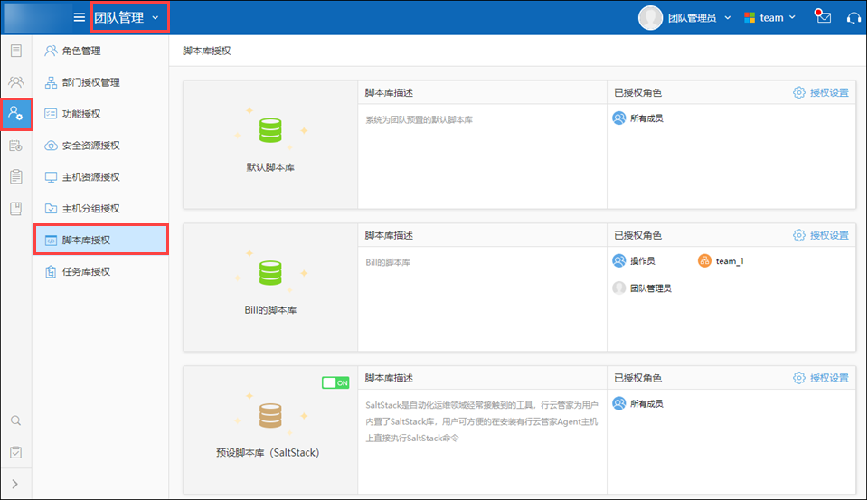Screen dimensions: 868x500
Task: Click the default script library database icon
Action: [270, 132]
